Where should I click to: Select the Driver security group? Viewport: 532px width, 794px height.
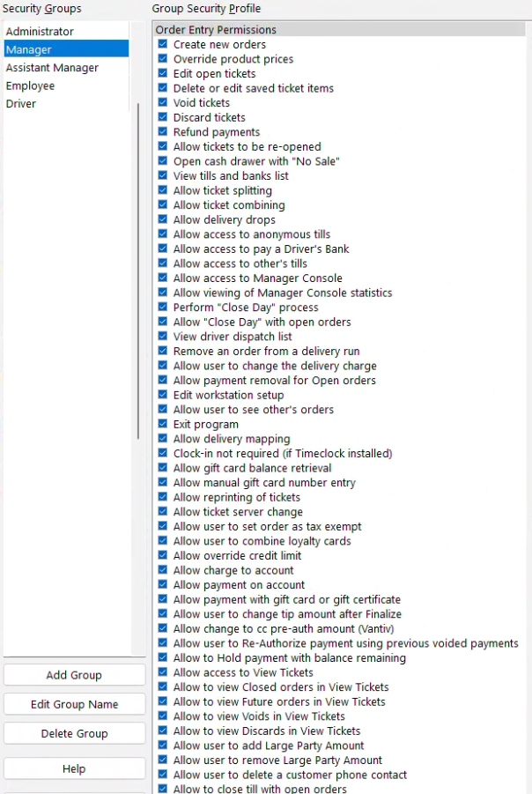66,104
